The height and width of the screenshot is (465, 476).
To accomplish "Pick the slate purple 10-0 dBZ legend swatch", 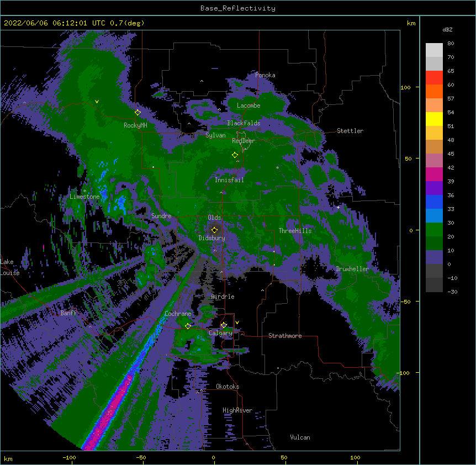I will 434,257.
